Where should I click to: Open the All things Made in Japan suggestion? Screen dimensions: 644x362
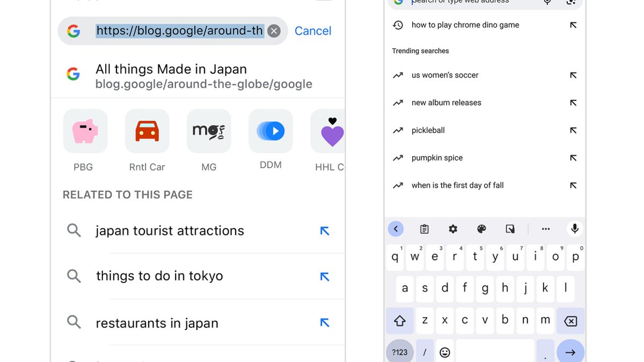(198, 76)
